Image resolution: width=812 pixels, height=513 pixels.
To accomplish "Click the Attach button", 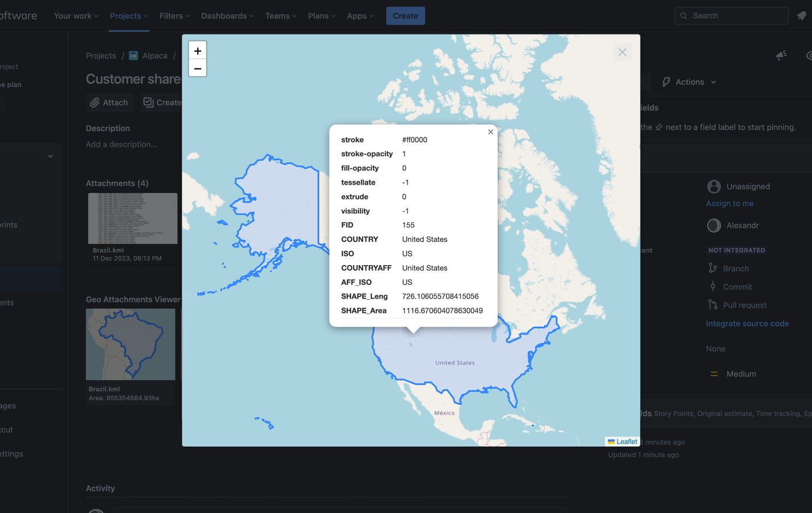I will [x=109, y=103].
